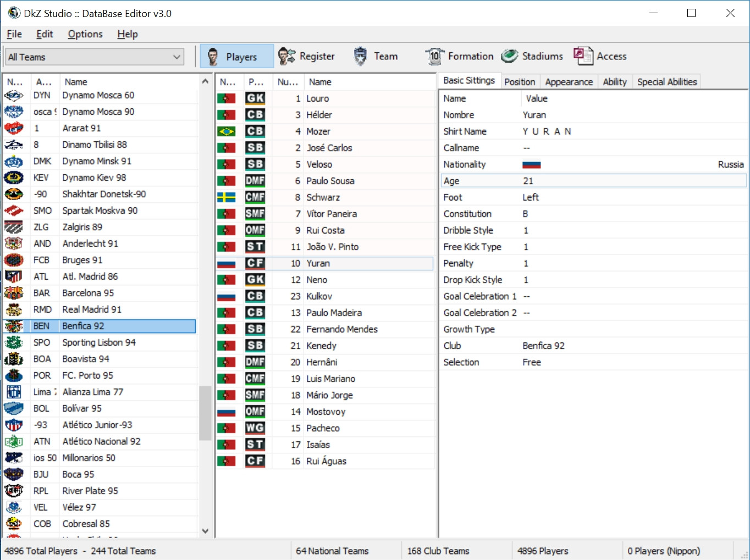
Task: Switch to the Special Abilities tab
Action: click(x=667, y=82)
